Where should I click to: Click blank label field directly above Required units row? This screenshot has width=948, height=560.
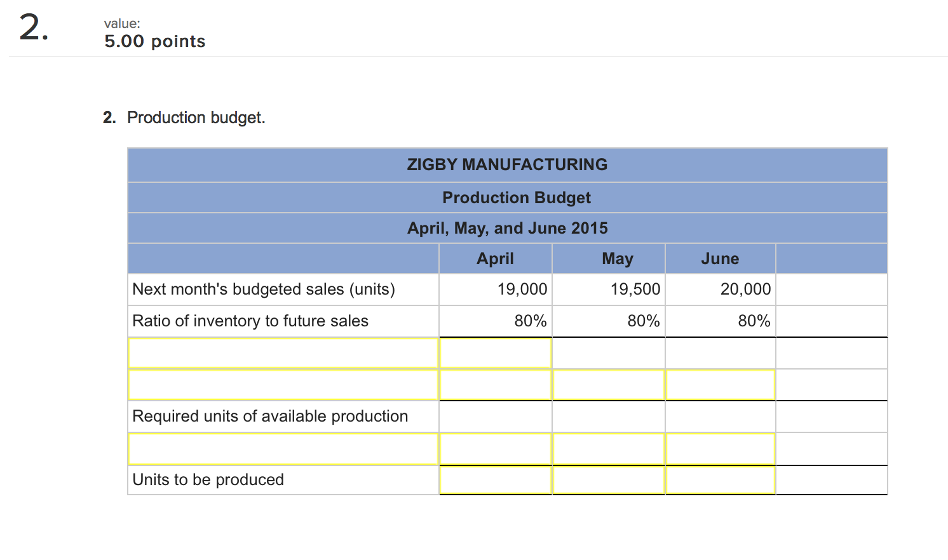[x=283, y=385]
